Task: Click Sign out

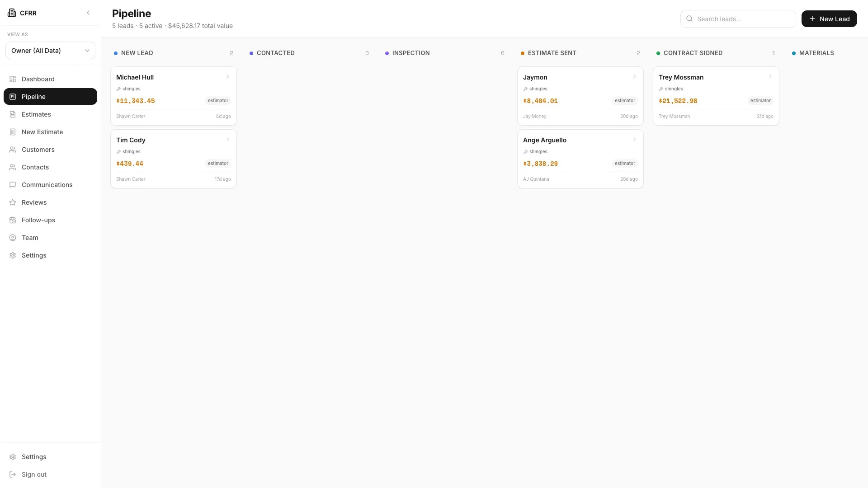Action: coord(33,474)
